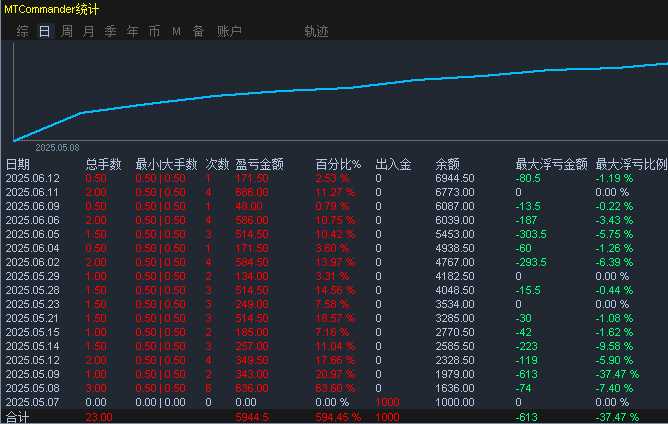The width and height of the screenshot is (668, 424).
Task: Open the 季 quarterly tab
Action: [x=111, y=31]
